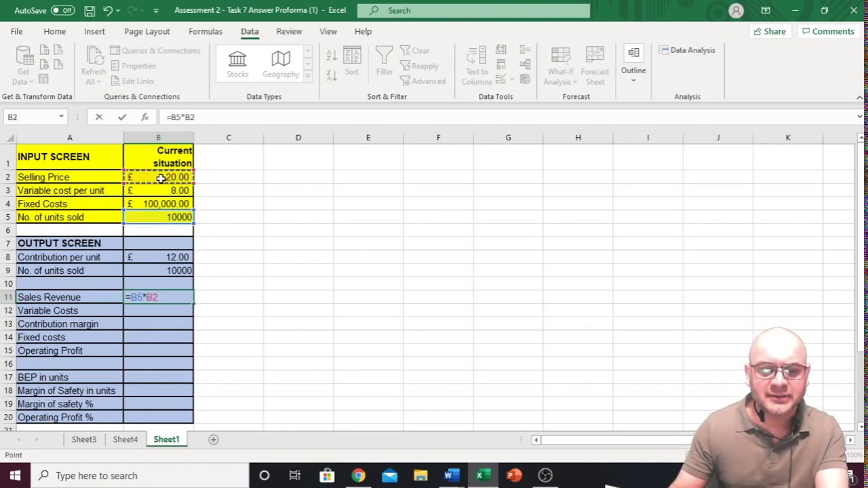The image size is (868, 488).
Task: Click Text to Columns icon
Action: click(x=477, y=66)
